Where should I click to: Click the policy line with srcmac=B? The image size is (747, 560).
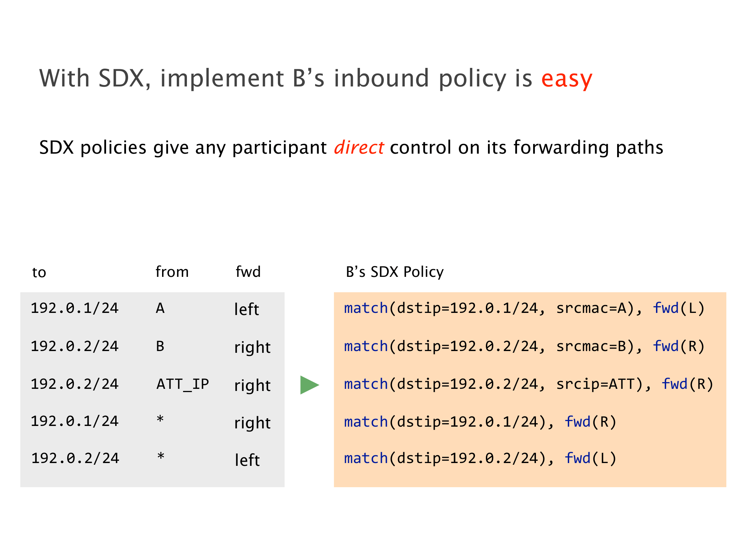pyautogui.click(x=524, y=346)
